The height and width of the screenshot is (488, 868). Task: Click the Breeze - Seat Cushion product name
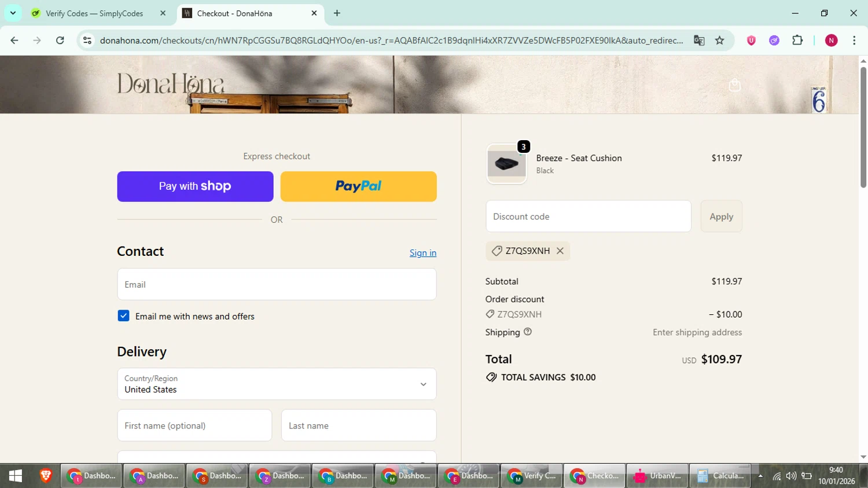pos(579,158)
